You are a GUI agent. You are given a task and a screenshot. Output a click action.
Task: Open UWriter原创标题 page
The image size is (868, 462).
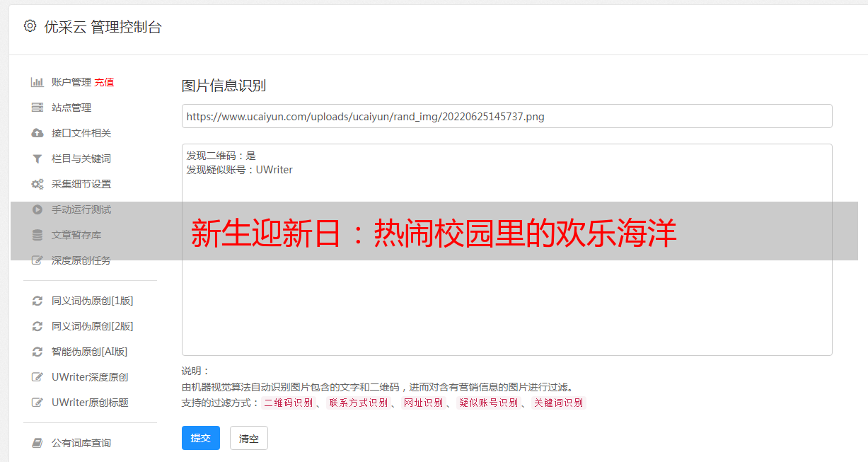tap(90, 403)
